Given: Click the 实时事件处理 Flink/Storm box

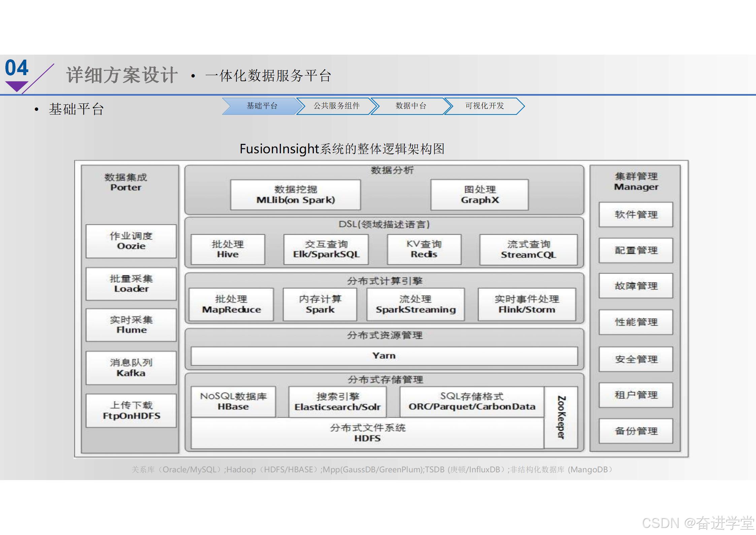Looking at the screenshot, I should pyautogui.click(x=527, y=304).
